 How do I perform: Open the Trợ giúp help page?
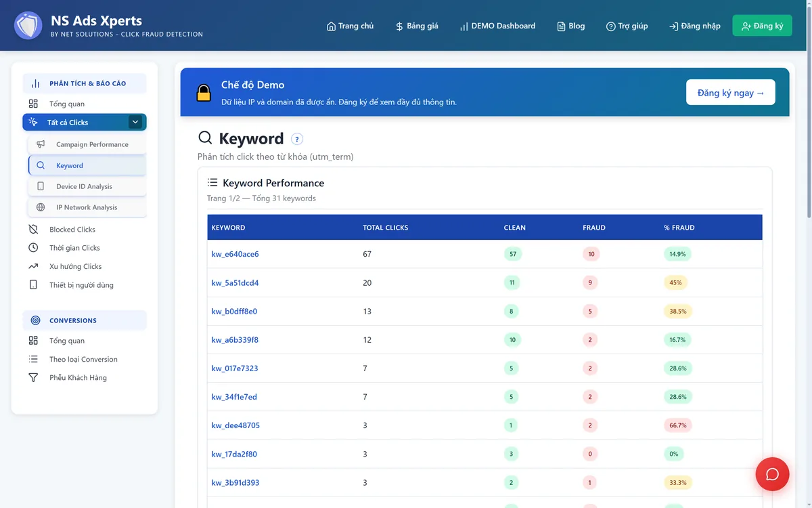coord(627,26)
